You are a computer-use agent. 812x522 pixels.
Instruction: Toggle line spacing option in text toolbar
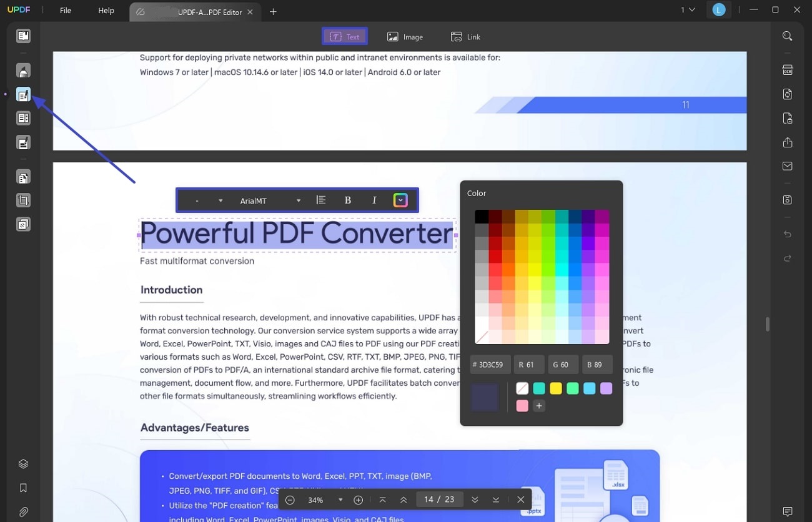[x=320, y=200]
